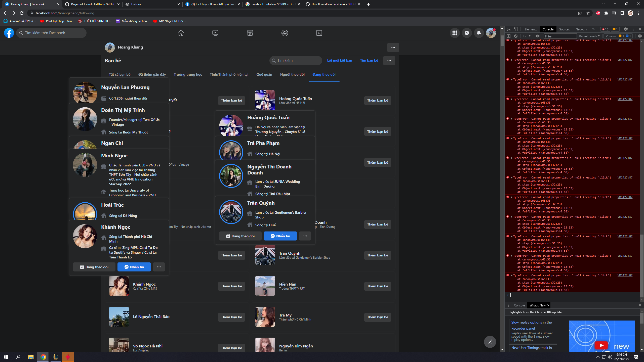Screen dimensions: 644x362
Task: Switch to the Tất cả bạn bè tab
Action: (119, 74)
